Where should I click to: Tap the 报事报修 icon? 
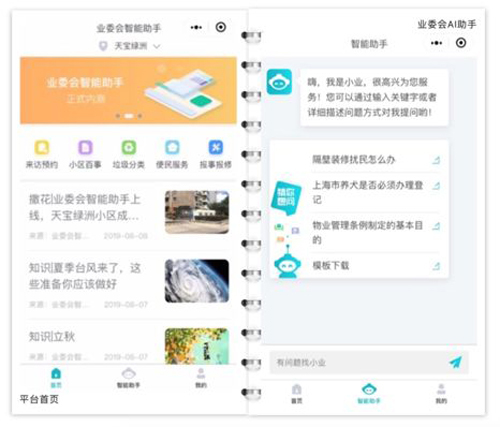[216, 148]
